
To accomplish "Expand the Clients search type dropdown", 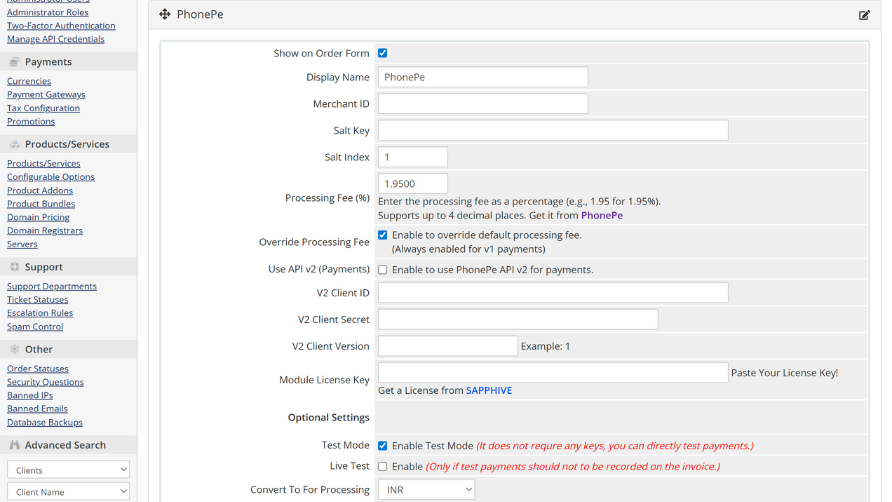I will point(68,470).
